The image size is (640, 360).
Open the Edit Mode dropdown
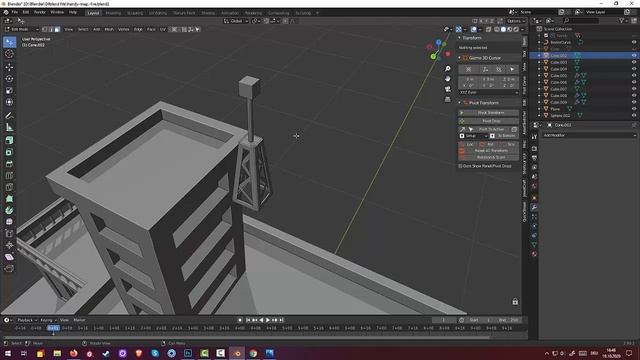coord(22,29)
